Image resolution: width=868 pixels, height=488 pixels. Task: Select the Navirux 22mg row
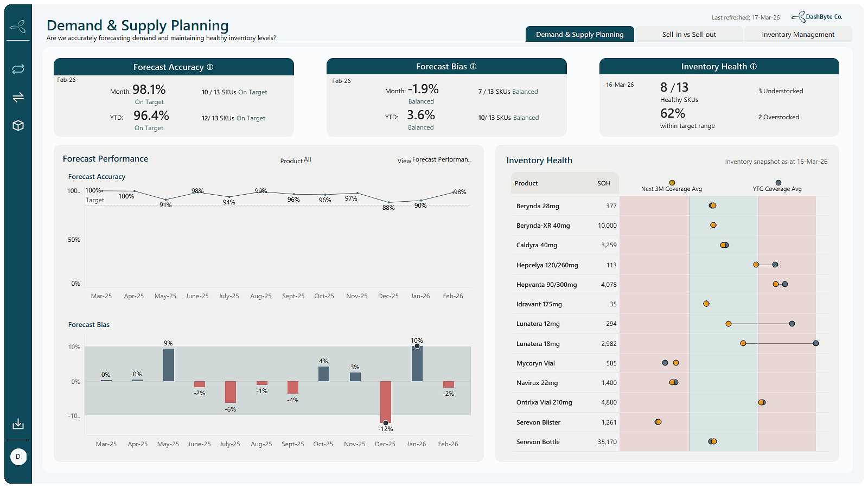tap(670, 383)
